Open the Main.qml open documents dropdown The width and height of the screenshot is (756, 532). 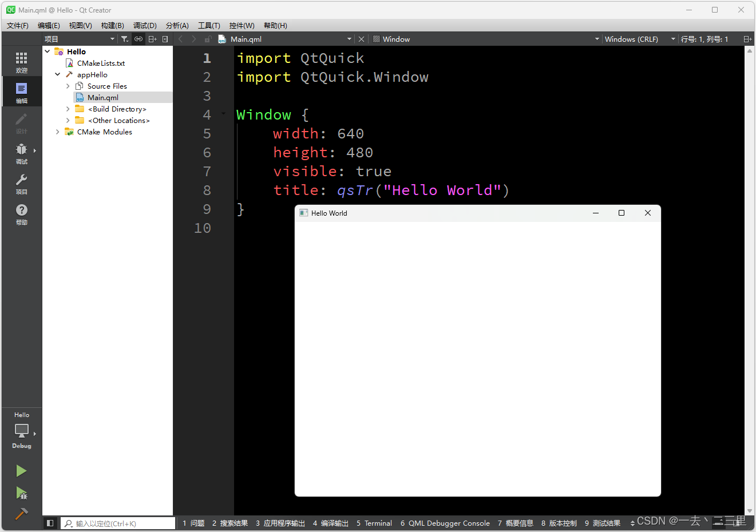pyautogui.click(x=349, y=39)
